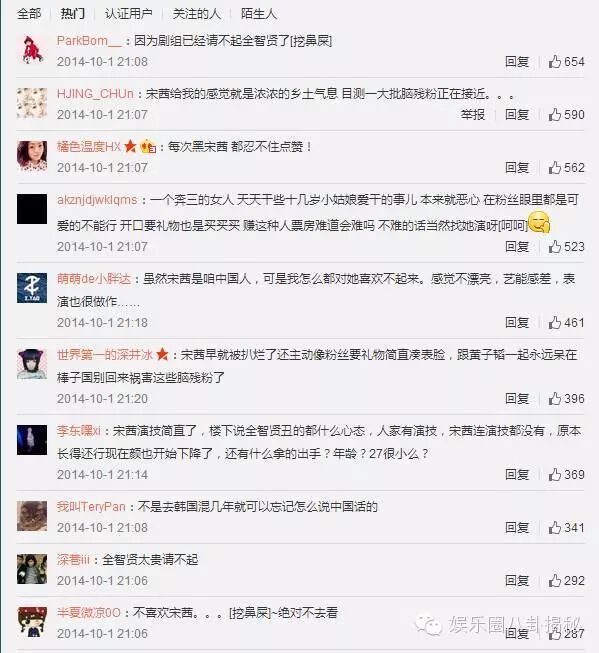
Task: Like akznjdjwklqms's comment with 523 likes
Action: click(x=567, y=247)
